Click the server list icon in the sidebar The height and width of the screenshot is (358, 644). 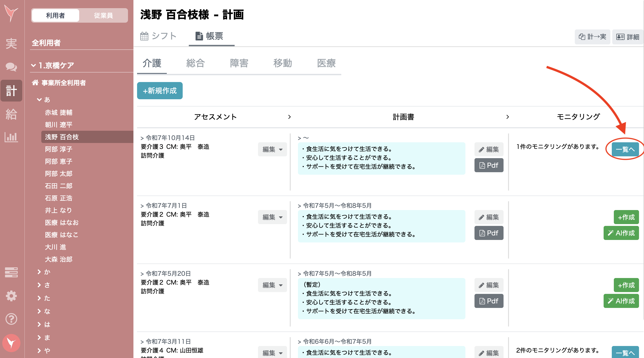click(11, 272)
